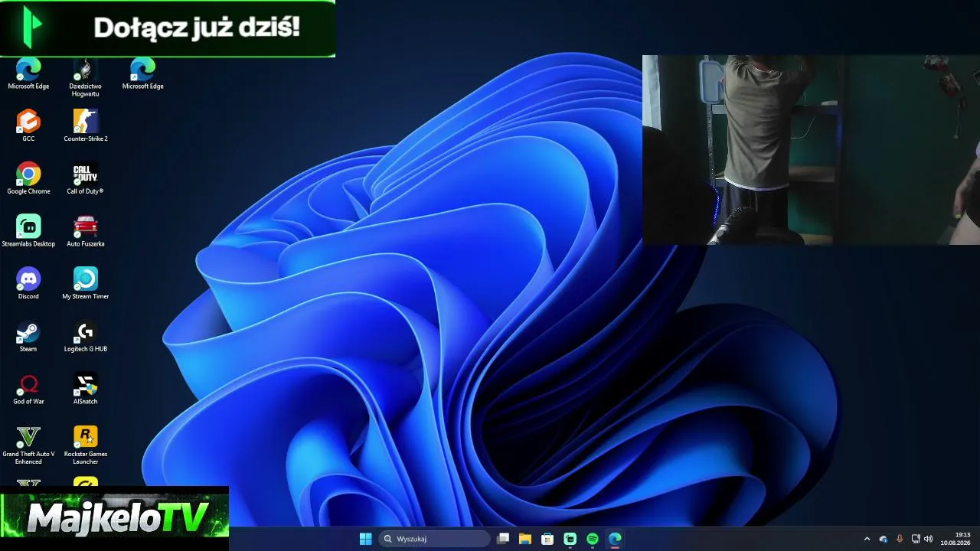Select the GCC desktop shortcut
Image resolution: width=980 pixels, height=551 pixels.
[28, 126]
